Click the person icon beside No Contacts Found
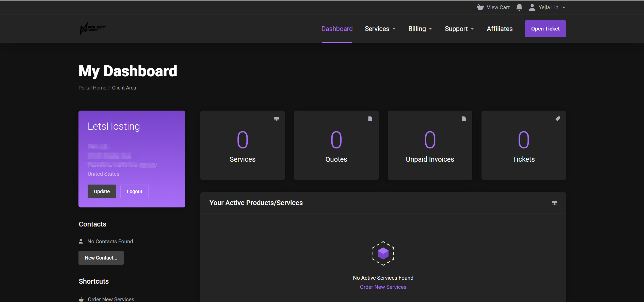Viewport: 644px width, 302px height. pyautogui.click(x=81, y=241)
